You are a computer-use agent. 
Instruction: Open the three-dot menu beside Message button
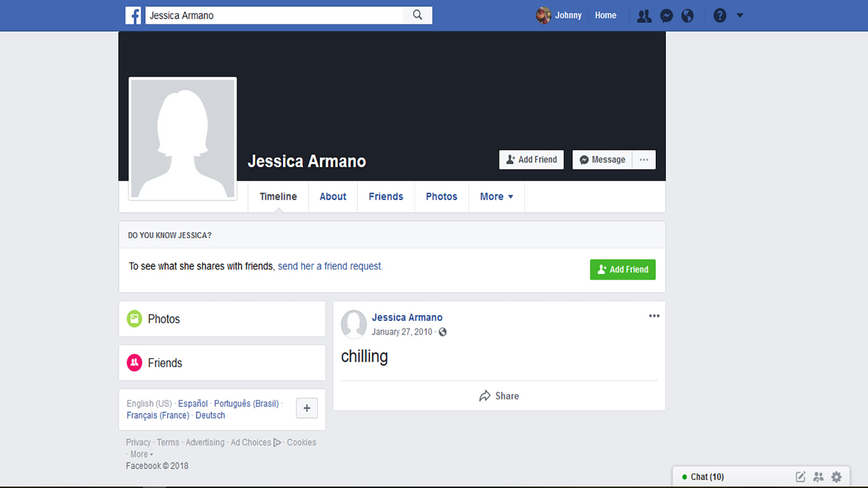644,159
